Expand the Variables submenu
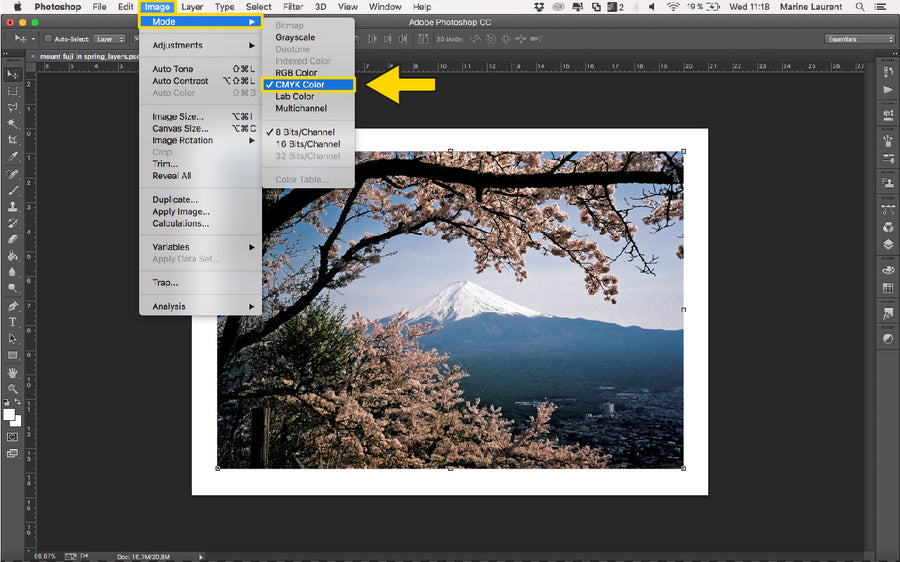Viewport: 900px width, 562px height. tap(200, 247)
